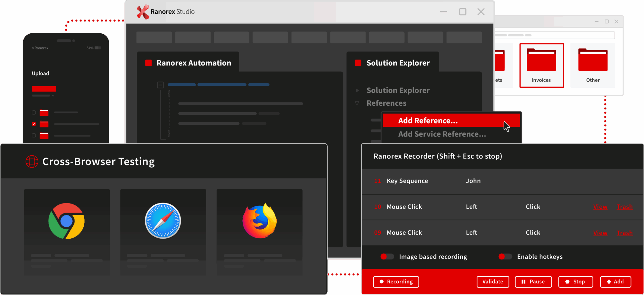Click the Solution Explorer panel icon
This screenshot has width=644, height=295.
tap(358, 63)
